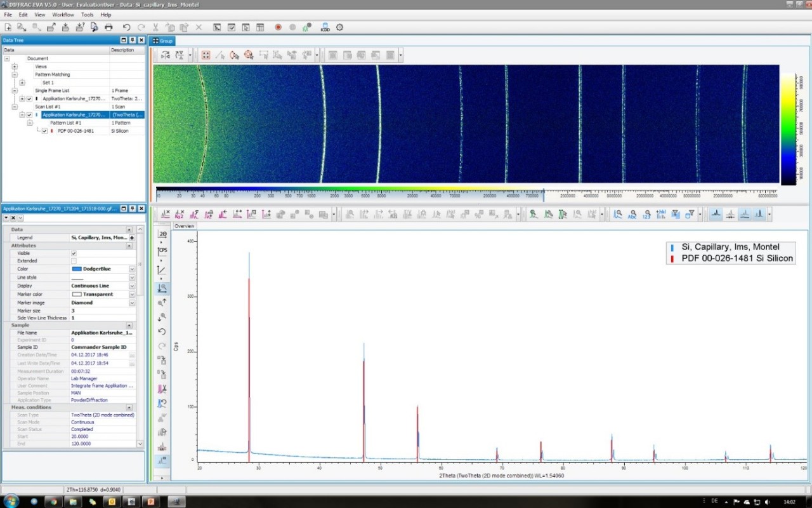Toggle the Visible attribute checkbox
This screenshot has height=508, width=812.
click(74, 253)
